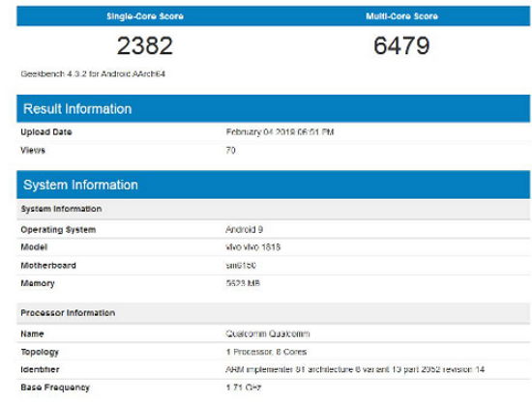Click the Processor Information subheader row
The width and height of the screenshot is (532, 402).
[x=273, y=313]
